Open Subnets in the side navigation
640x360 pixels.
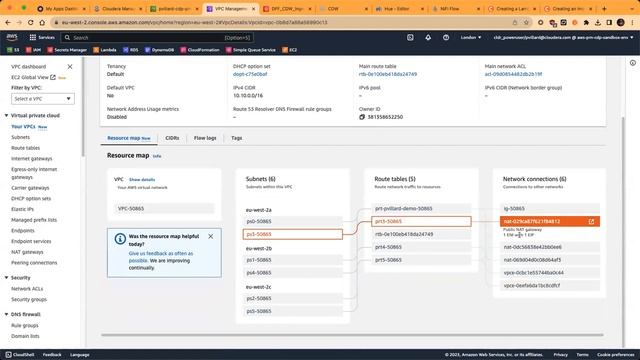(20, 137)
